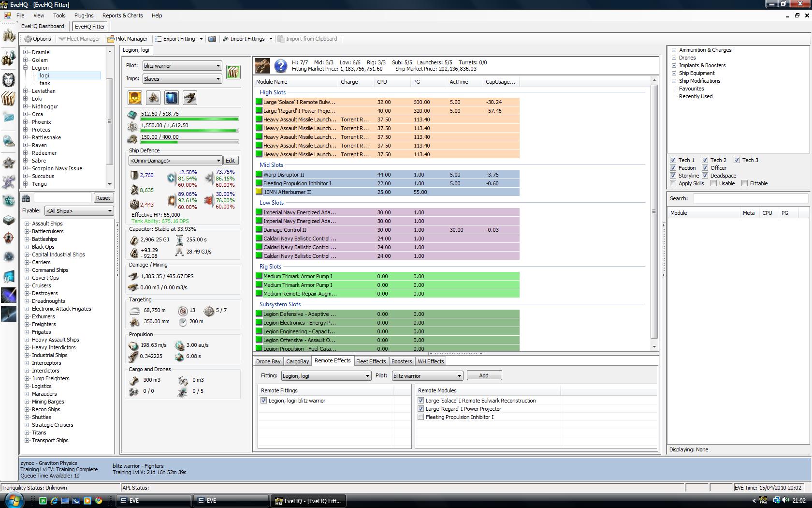This screenshot has width=812, height=508.
Task: Click the red target person icon in sidebar
Action: (x=9, y=238)
